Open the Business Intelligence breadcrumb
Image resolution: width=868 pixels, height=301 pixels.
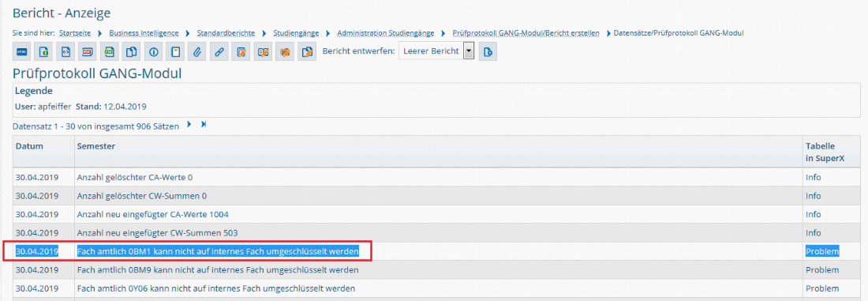tap(144, 32)
